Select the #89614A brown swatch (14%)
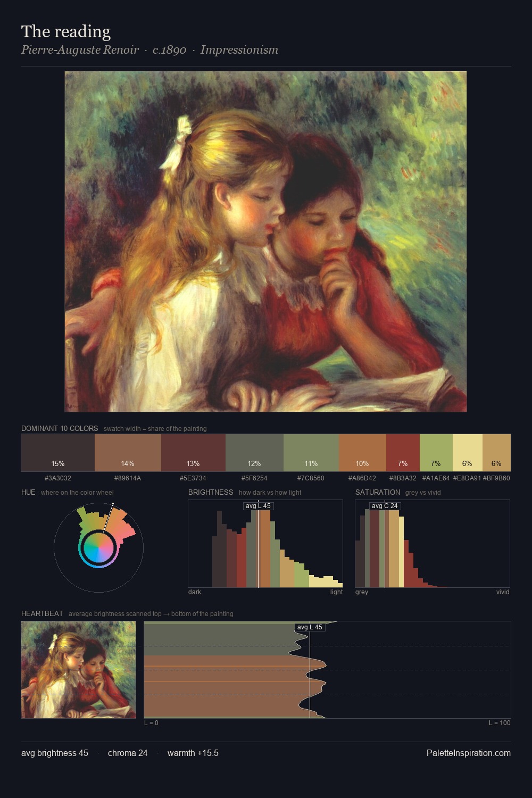The image size is (532, 798). pyautogui.click(x=128, y=453)
